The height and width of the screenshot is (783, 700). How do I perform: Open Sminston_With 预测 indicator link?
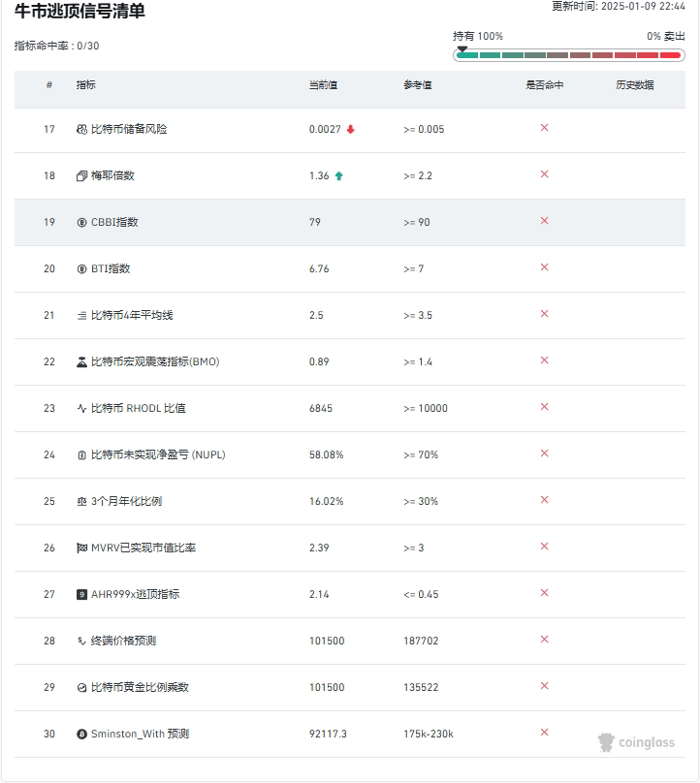(x=140, y=735)
